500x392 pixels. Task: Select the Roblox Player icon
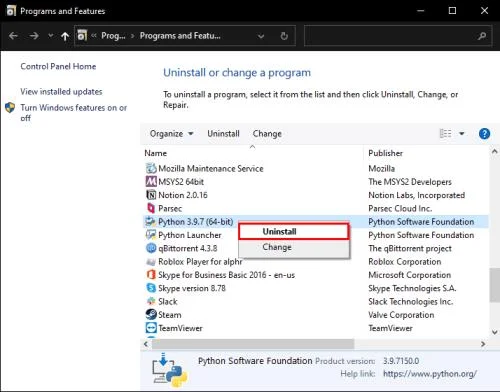(x=151, y=262)
